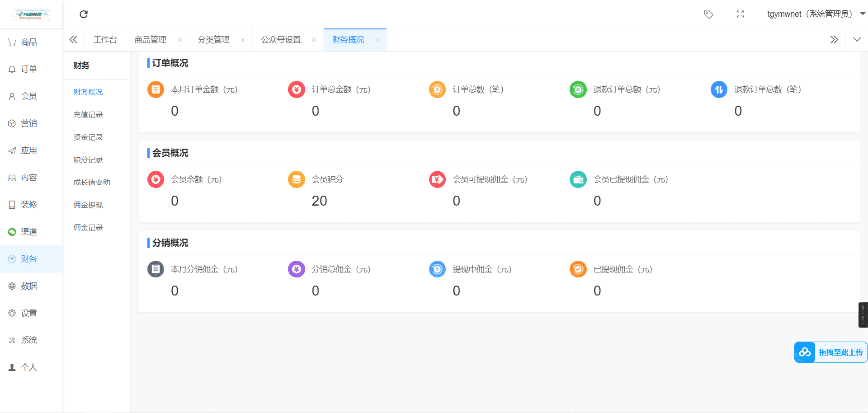This screenshot has height=413, width=868.
Task: Switch to 工作台 tab
Action: 105,40
